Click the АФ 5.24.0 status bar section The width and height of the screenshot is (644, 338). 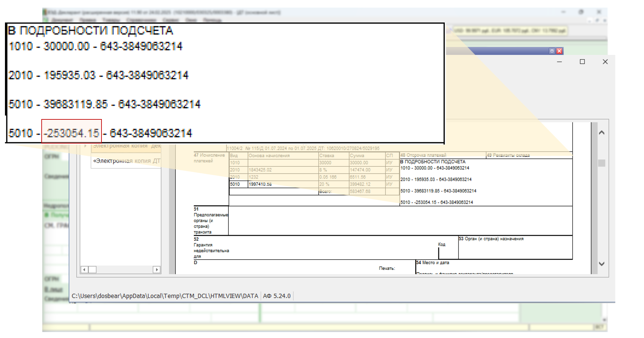pos(277,296)
